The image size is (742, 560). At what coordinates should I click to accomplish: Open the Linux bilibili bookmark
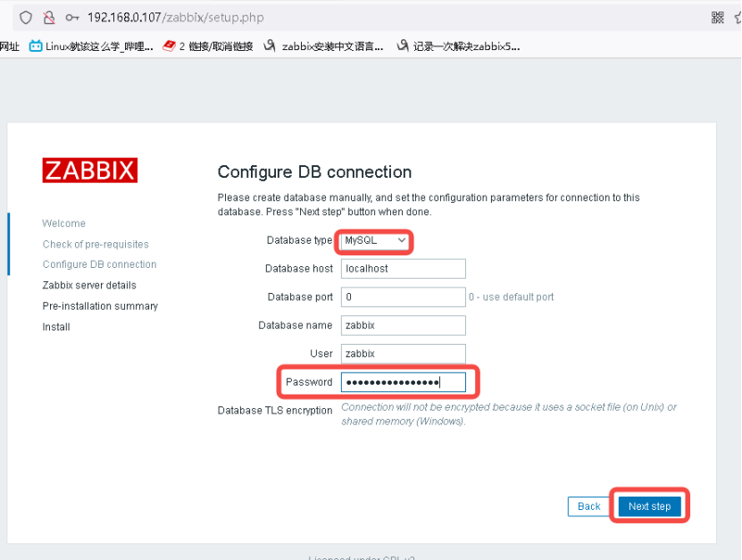pyautogui.click(x=91, y=46)
